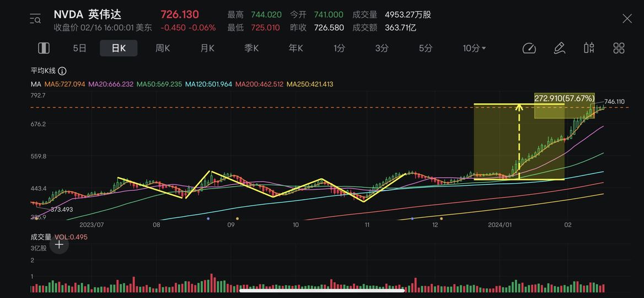Open the stock search list icon

coord(35,19)
